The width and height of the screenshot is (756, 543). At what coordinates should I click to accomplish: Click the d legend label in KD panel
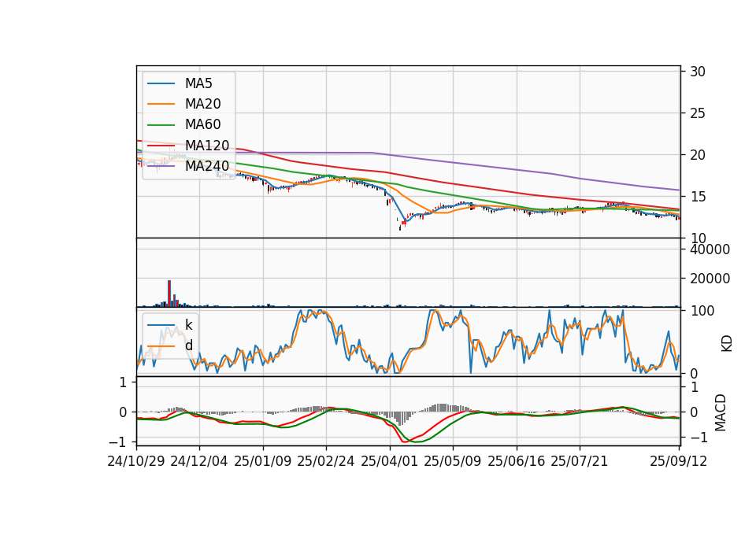point(188,345)
